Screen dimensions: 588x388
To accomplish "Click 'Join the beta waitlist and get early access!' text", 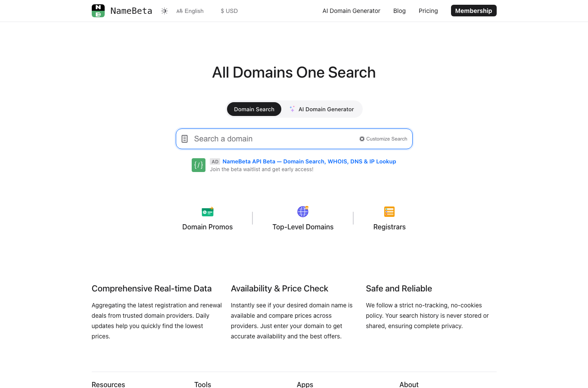I will click(261, 169).
